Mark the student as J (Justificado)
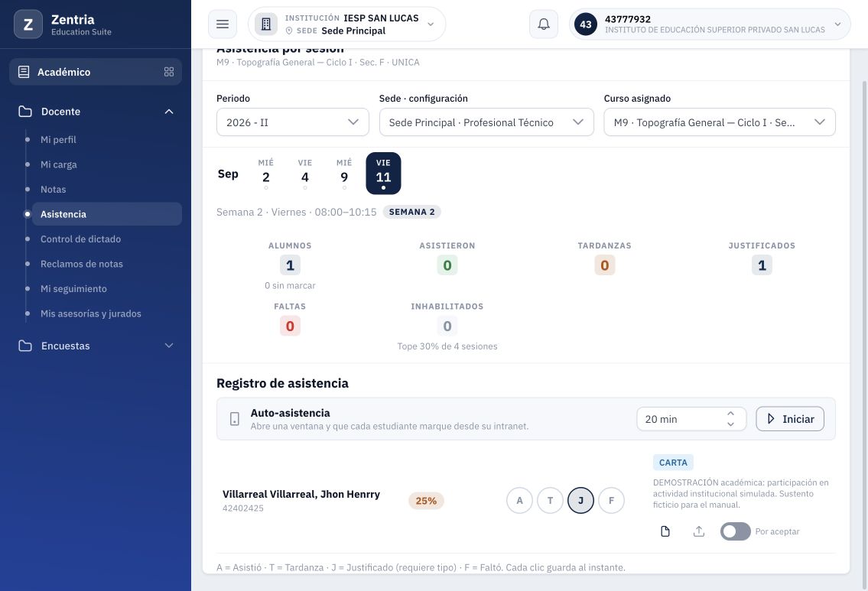Screen dimensions: 868x591 580,500
